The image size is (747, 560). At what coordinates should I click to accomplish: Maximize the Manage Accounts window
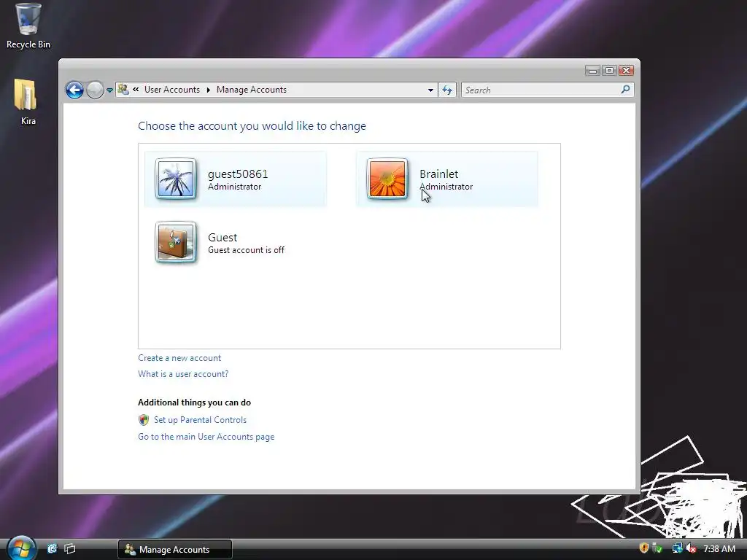(609, 71)
